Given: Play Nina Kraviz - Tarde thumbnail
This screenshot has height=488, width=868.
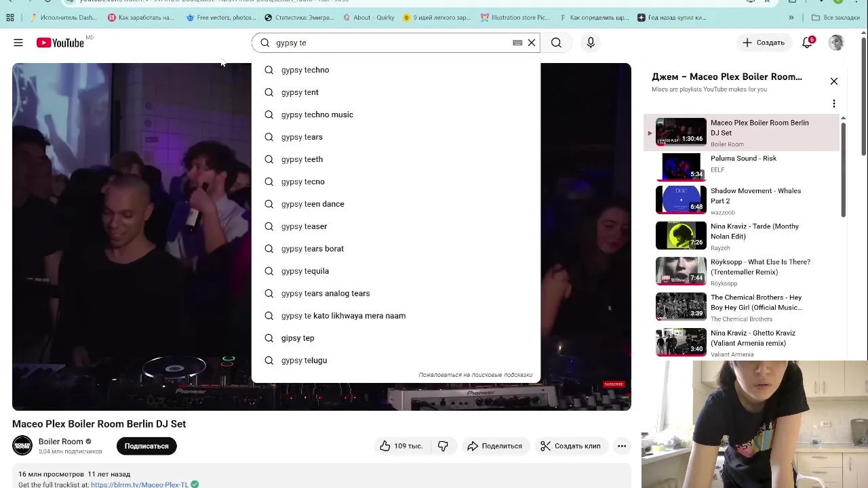Looking at the screenshot, I should tap(681, 237).
